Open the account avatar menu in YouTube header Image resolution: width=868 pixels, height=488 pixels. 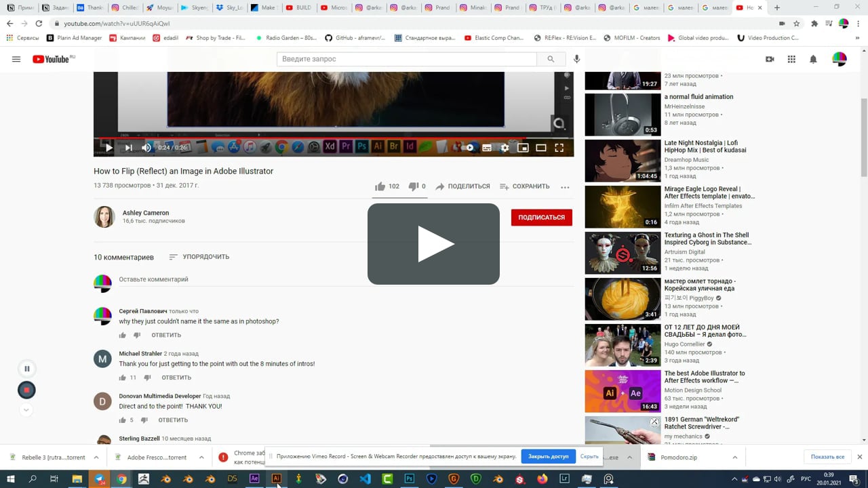pos(840,59)
